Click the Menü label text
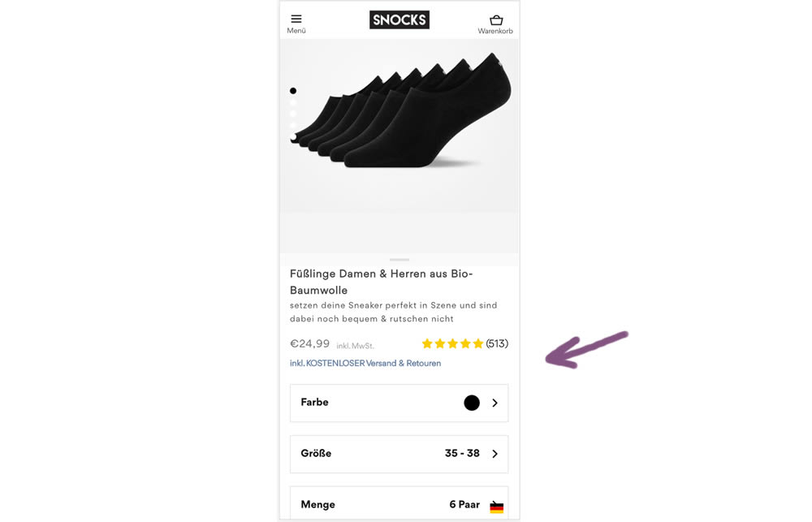The height and width of the screenshot is (522, 812). 296,31
